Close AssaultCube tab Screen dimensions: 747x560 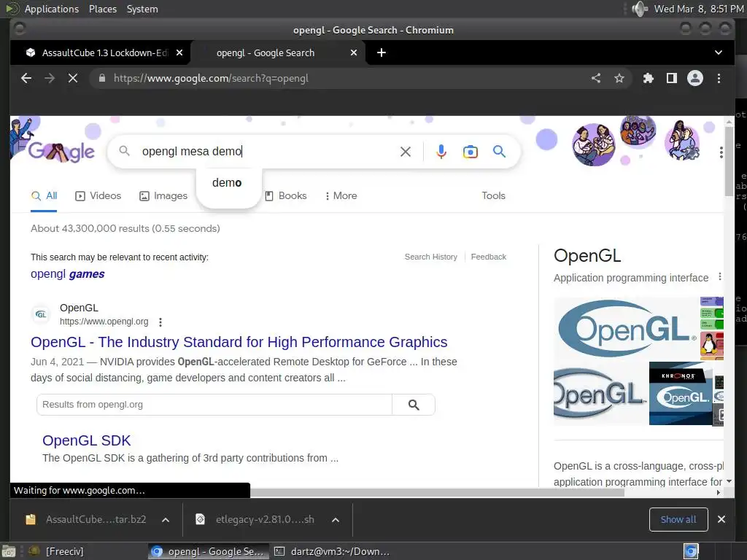coord(179,52)
